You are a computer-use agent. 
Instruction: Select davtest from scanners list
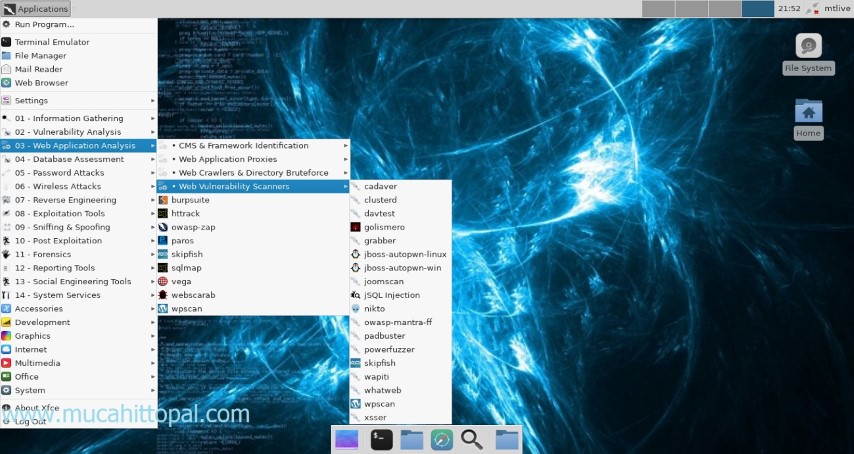(x=400, y=213)
